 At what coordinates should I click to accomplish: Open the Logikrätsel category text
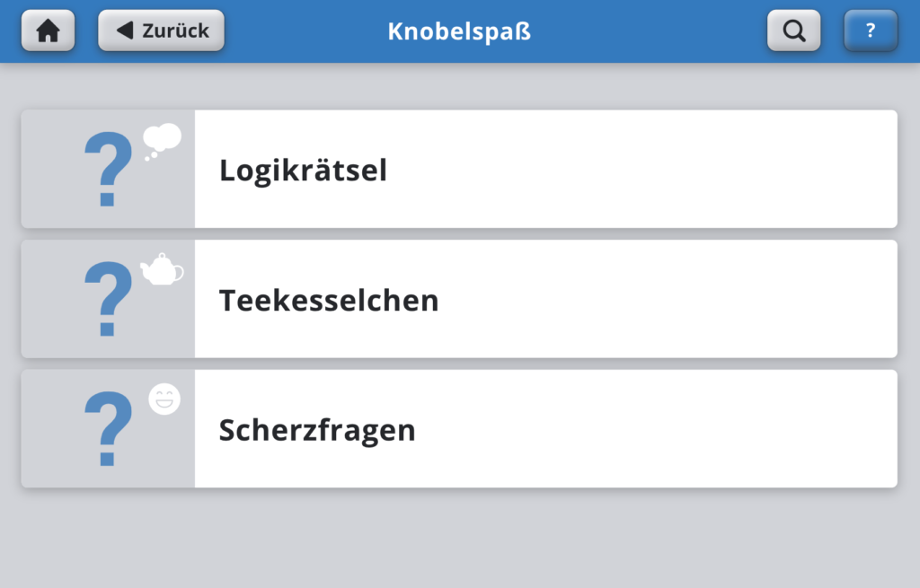tap(303, 171)
